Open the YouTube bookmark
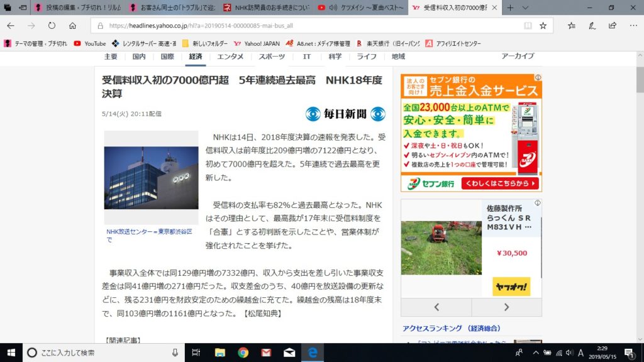 pyautogui.click(x=89, y=43)
